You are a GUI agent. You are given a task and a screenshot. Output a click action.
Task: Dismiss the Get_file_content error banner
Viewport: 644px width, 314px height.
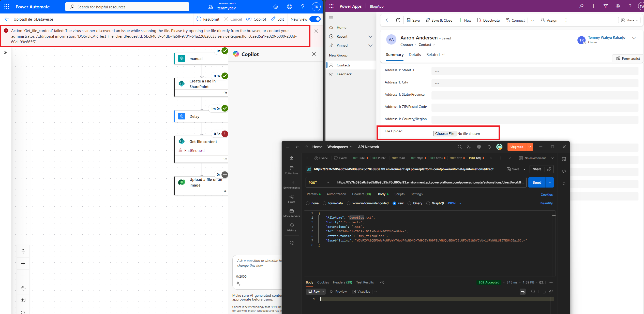pyautogui.click(x=316, y=31)
